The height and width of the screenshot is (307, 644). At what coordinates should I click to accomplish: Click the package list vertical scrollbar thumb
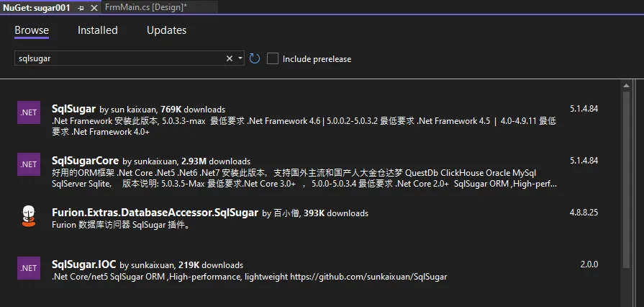point(626,179)
